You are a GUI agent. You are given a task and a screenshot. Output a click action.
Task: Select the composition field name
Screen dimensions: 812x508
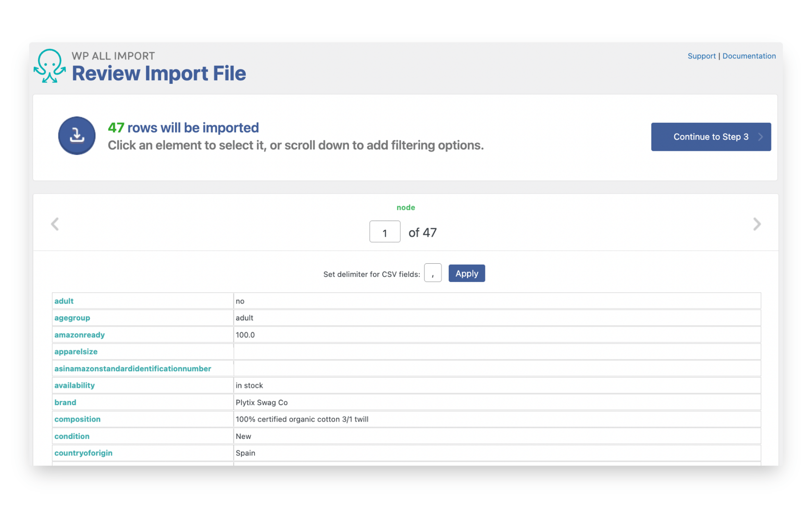pos(77,419)
